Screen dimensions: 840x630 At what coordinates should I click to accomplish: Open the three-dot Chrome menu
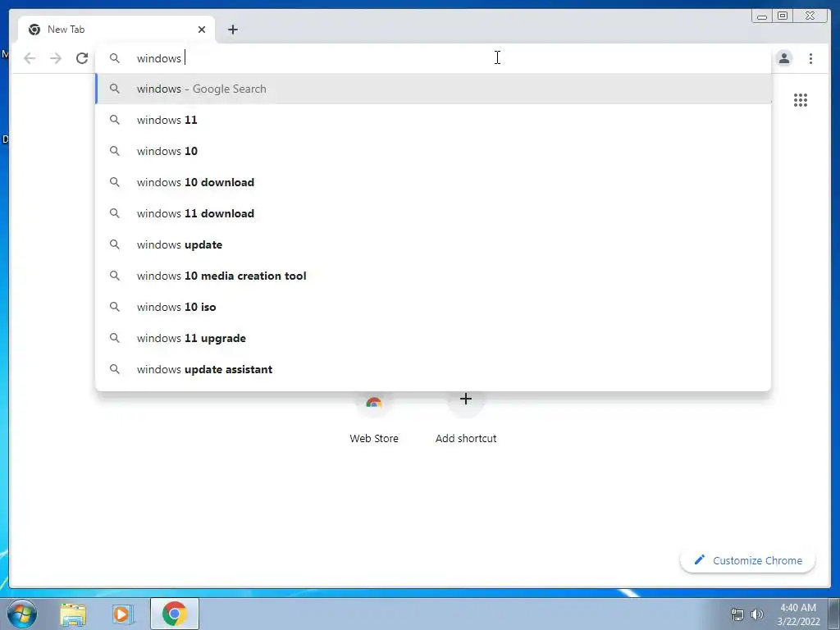pyautogui.click(x=810, y=58)
